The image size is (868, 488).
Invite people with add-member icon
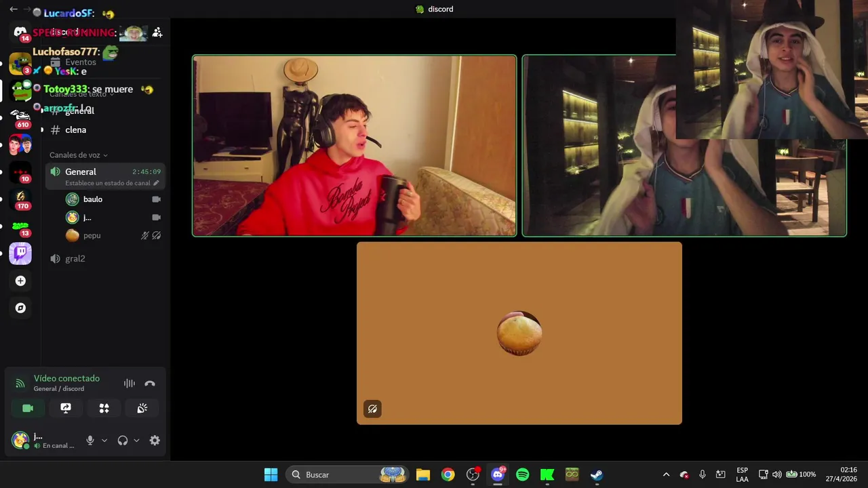[x=157, y=32]
